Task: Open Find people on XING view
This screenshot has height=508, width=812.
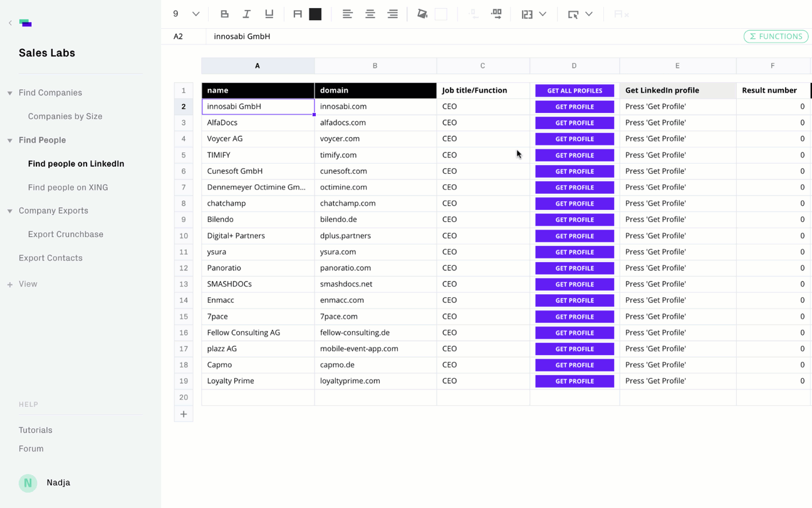Action: tap(68, 188)
